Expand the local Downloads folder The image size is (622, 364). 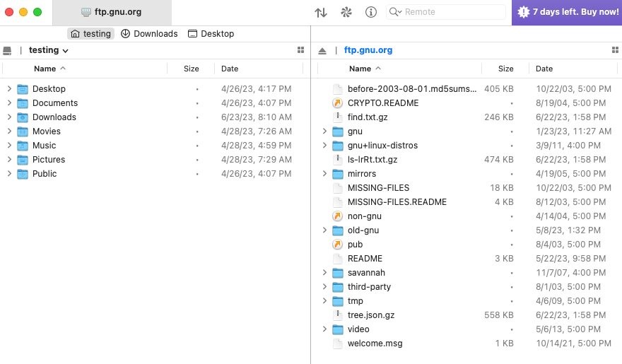[9, 117]
